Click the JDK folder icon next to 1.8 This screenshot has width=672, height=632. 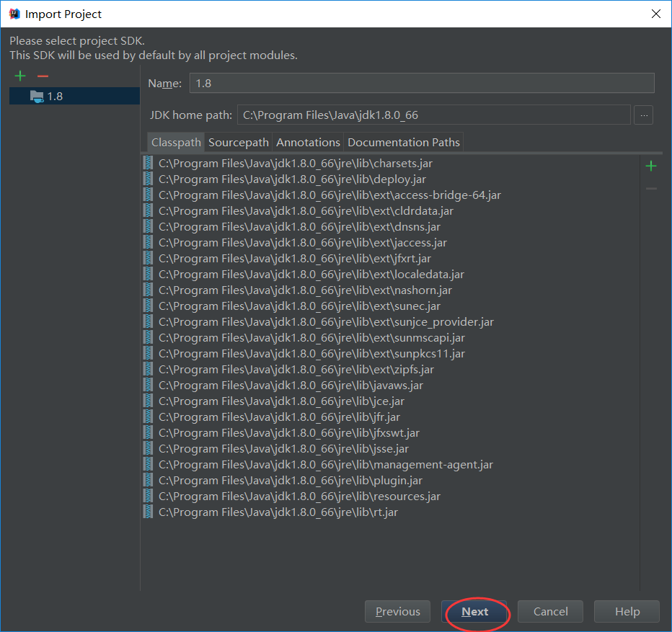(x=37, y=97)
